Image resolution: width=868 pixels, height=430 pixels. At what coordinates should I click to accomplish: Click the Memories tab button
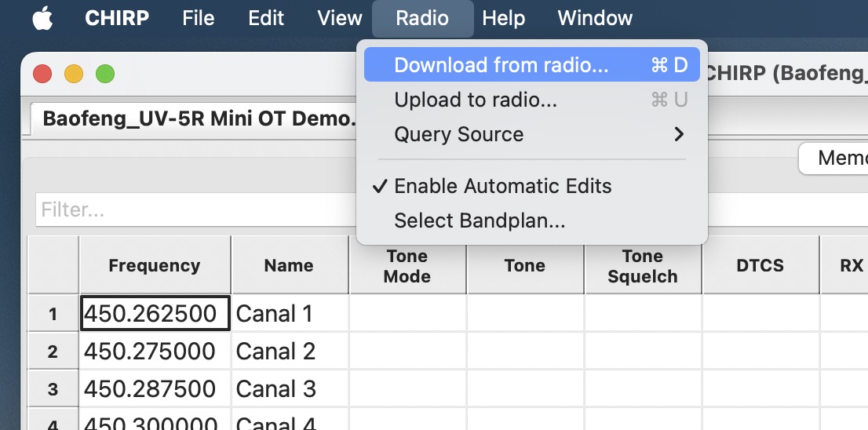click(x=833, y=159)
